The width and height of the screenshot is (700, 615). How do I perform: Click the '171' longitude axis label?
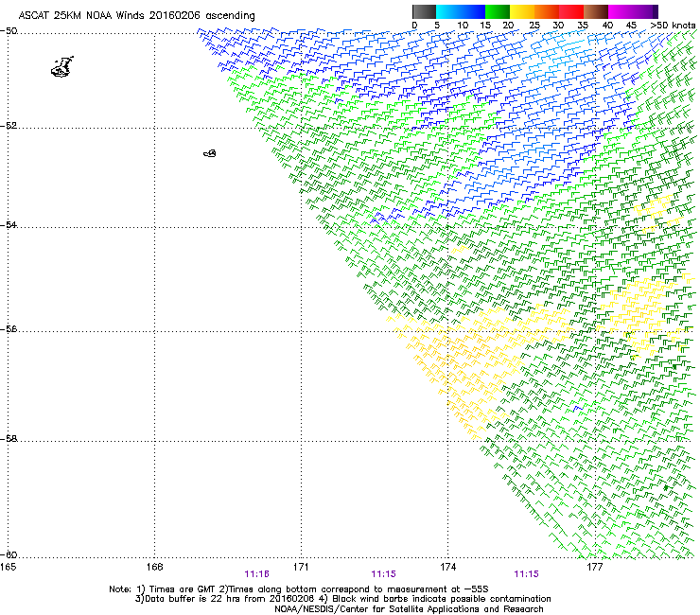tap(301, 567)
